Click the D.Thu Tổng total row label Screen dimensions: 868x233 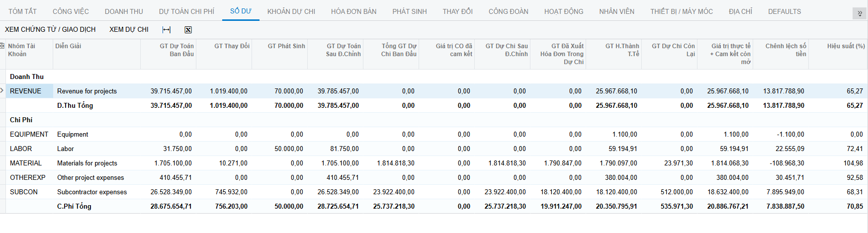coord(75,105)
